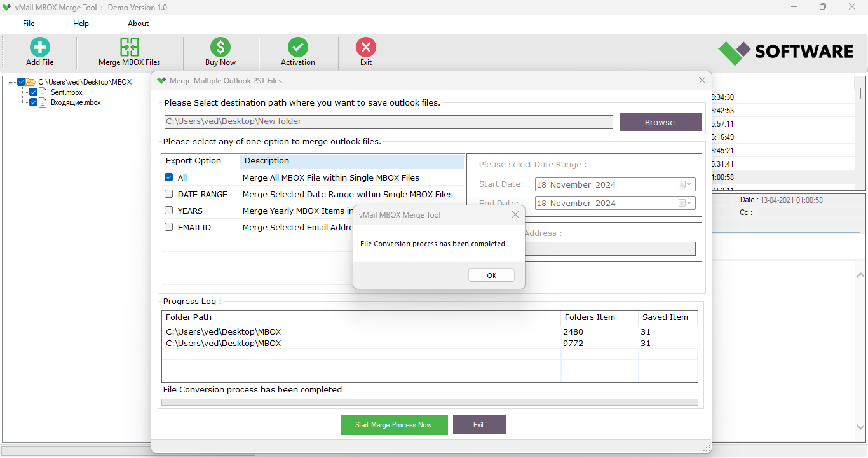Open the Help menu
This screenshot has width=868, height=458.
point(81,24)
